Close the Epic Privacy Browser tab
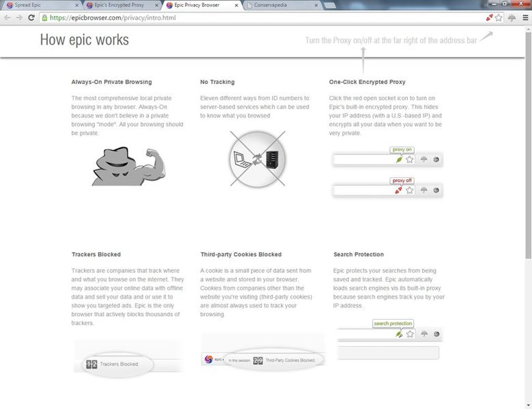The image size is (532, 409). tap(236, 5)
